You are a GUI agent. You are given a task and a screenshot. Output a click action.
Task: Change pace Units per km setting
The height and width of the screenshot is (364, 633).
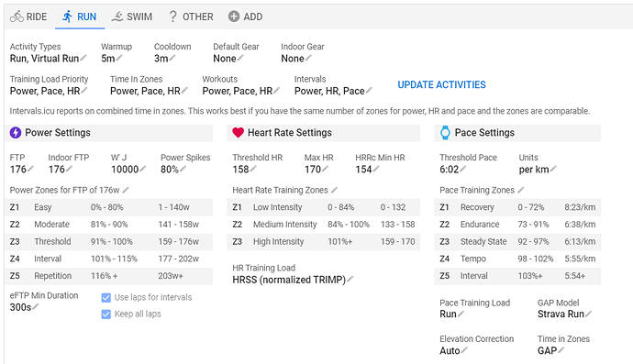pyautogui.click(x=538, y=169)
